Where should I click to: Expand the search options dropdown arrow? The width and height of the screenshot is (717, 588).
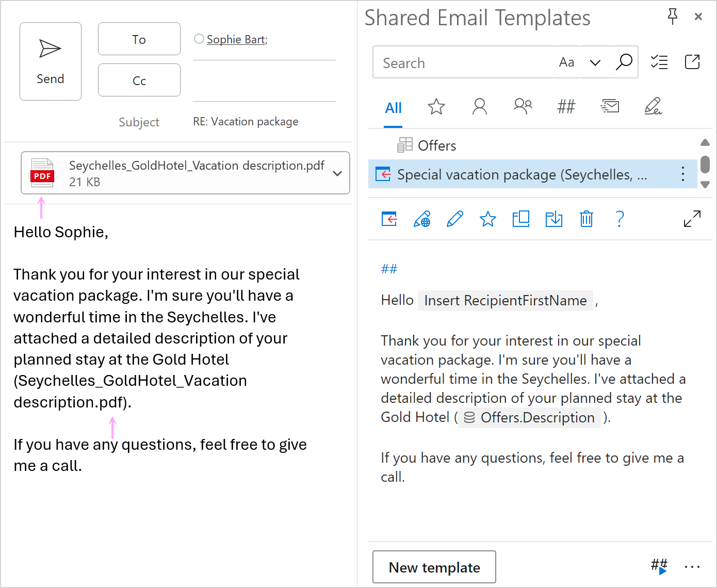click(x=595, y=62)
